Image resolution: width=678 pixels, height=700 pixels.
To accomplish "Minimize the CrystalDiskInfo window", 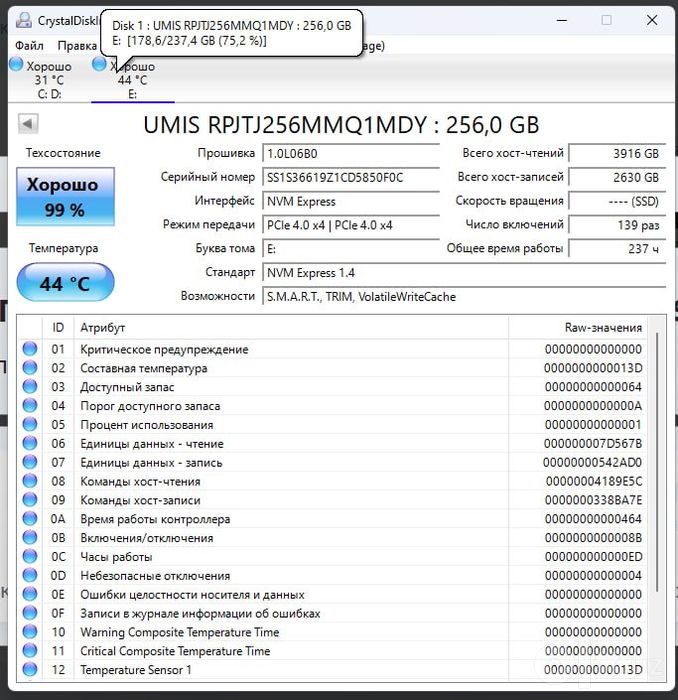I will (562, 20).
